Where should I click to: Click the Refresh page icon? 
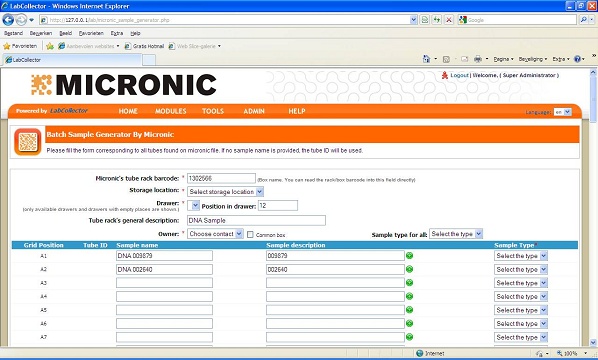point(437,20)
